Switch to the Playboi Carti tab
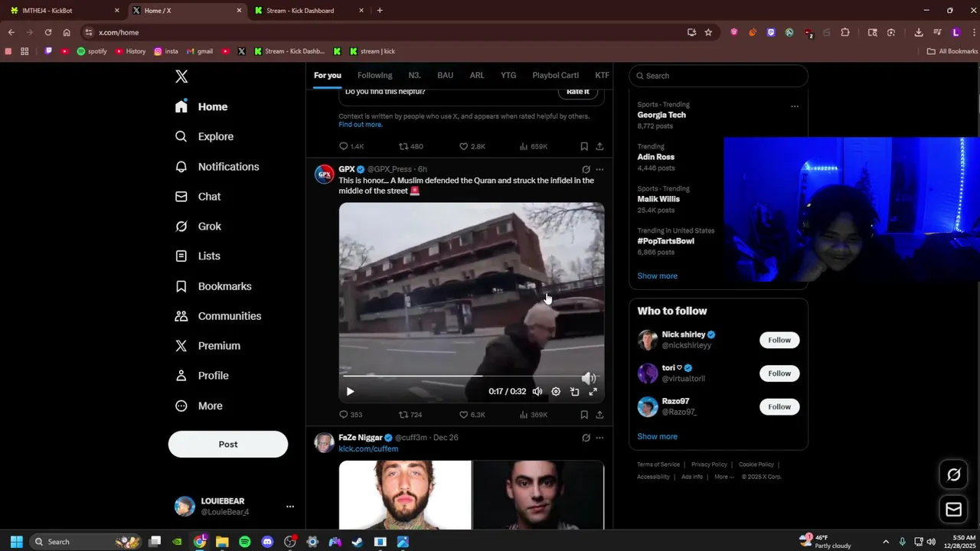 555,75
